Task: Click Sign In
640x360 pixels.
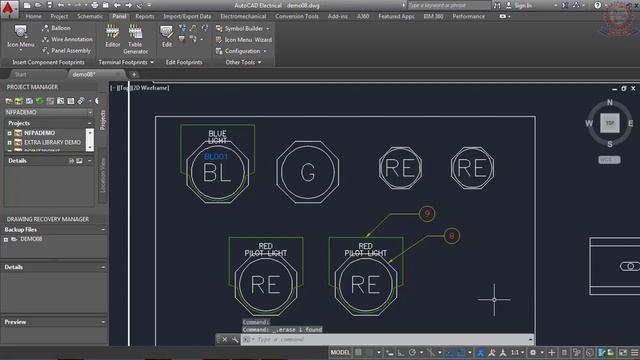Action: (523, 5)
